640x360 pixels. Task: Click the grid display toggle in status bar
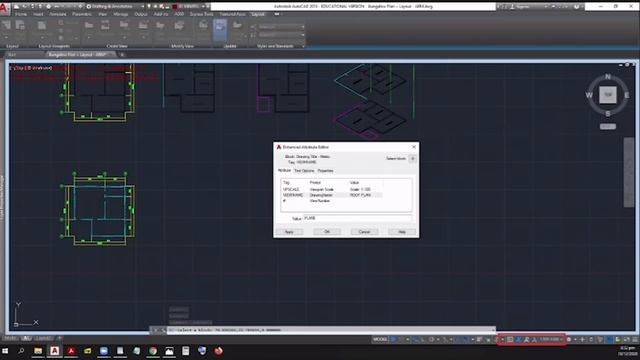coord(393,340)
